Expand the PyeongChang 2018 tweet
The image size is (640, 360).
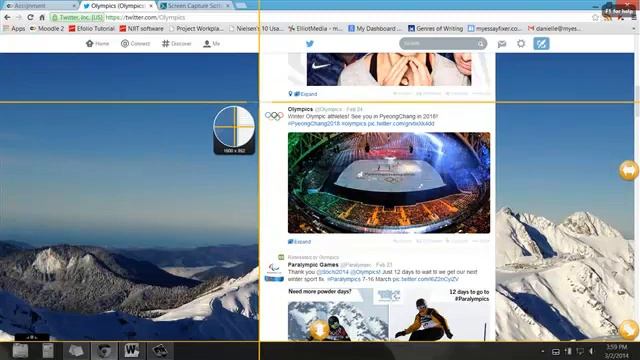coord(299,242)
